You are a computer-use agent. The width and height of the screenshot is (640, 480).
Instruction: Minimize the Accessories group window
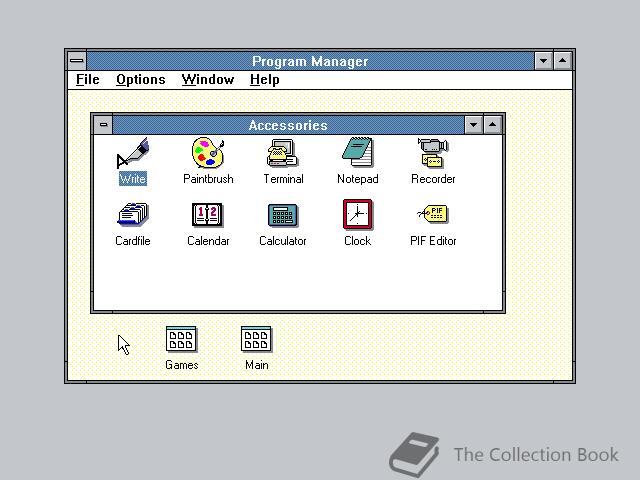click(x=473, y=124)
